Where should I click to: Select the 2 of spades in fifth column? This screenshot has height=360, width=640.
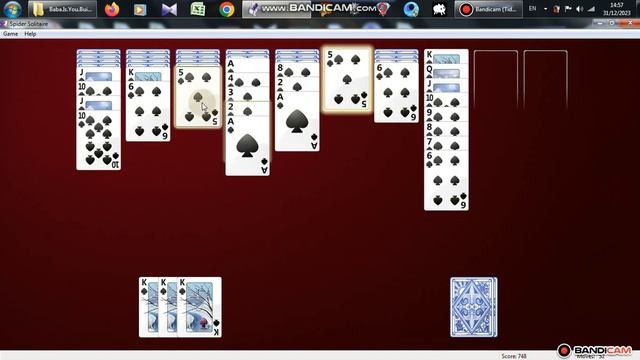pyautogui.click(x=297, y=84)
